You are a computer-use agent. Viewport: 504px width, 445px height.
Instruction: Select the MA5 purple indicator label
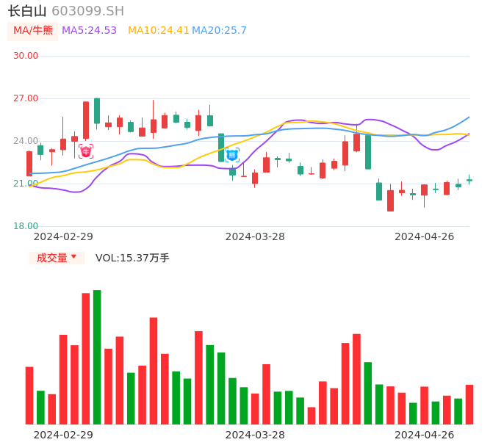(x=89, y=31)
